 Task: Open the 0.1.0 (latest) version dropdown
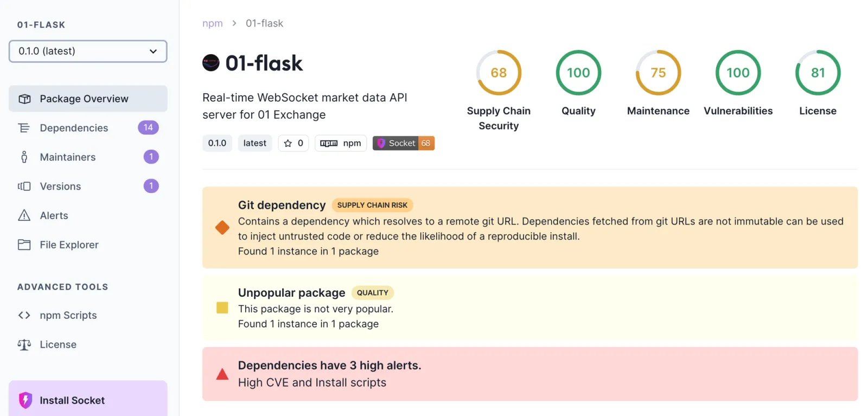(x=88, y=51)
